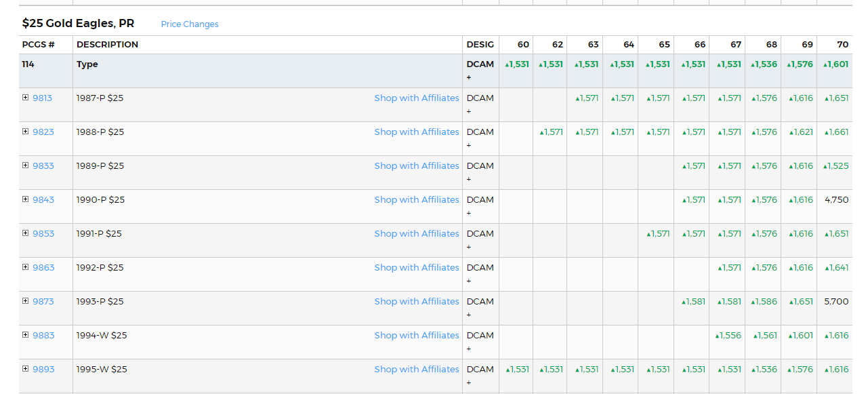
Task: Open PCGS number 9823 link
Action: coord(43,132)
